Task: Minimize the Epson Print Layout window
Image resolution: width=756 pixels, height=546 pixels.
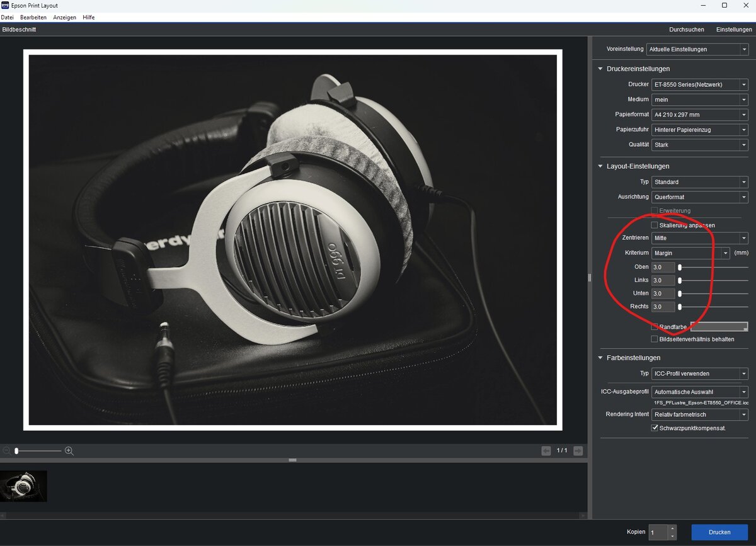Action: click(703, 5)
